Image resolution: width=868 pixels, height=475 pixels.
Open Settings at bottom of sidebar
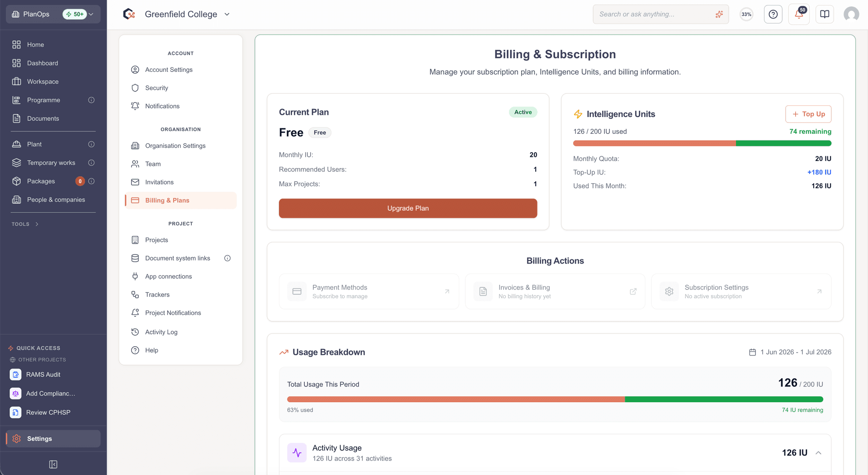(x=53, y=438)
